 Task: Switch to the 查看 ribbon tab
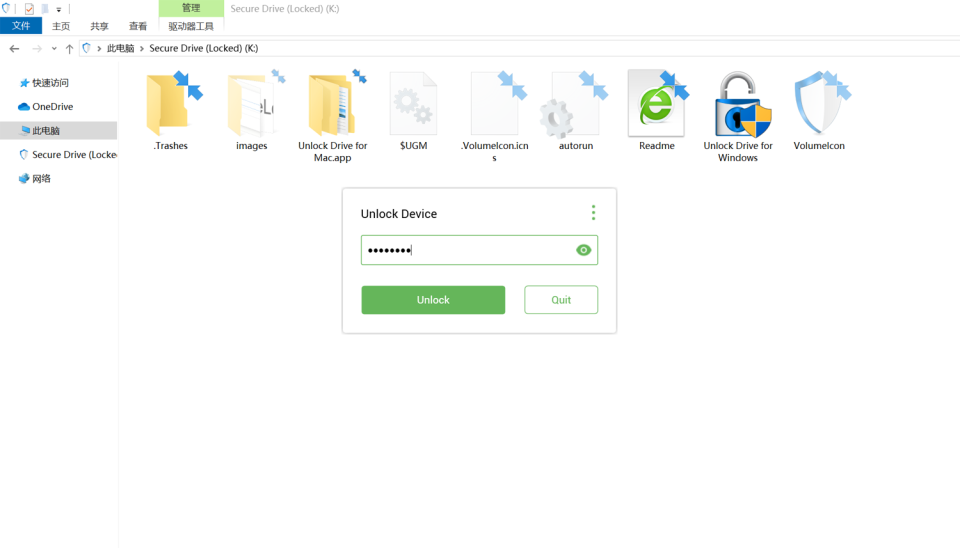click(138, 26)
